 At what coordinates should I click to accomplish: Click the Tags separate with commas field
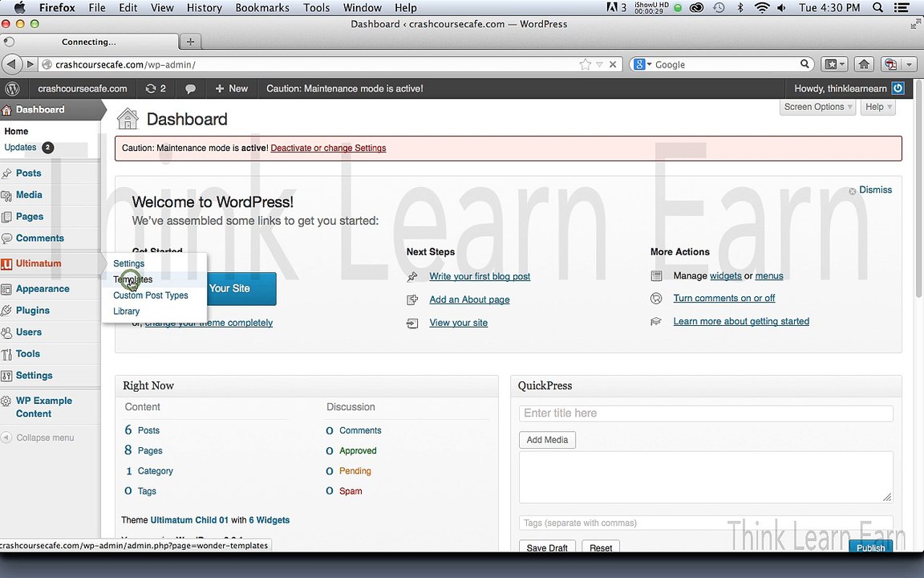coord(706,523)
